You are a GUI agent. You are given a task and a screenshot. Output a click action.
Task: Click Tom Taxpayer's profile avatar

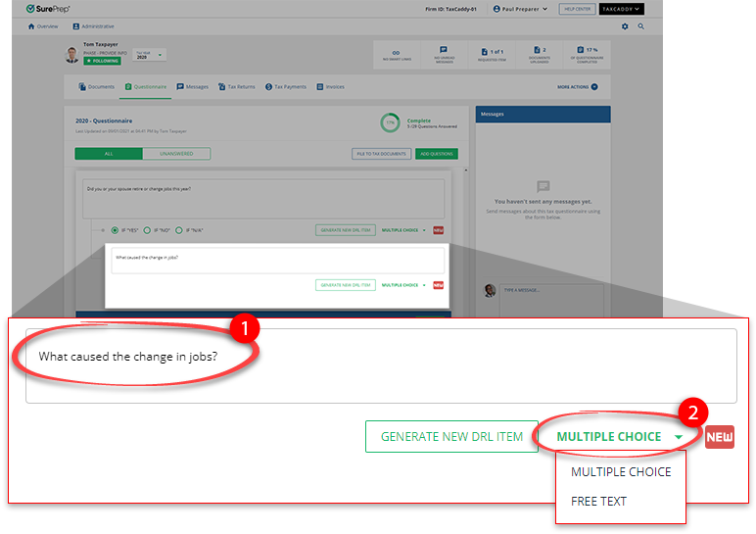tap(71, 55)
